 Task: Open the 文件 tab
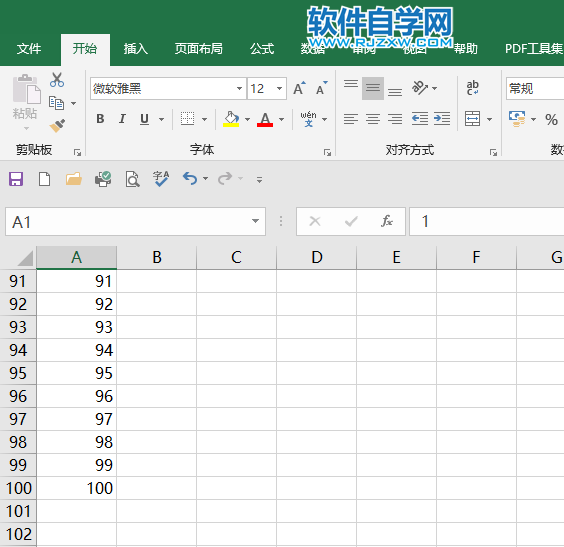[x=29, y=49]
